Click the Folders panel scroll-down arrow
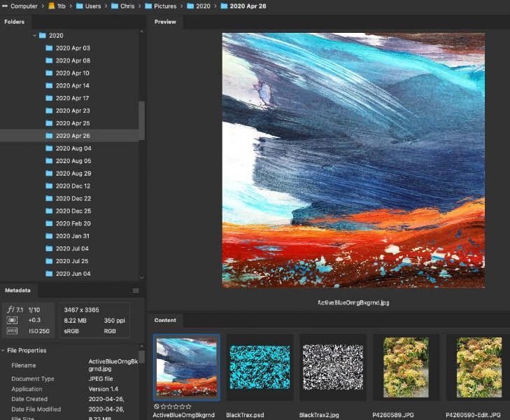510x420 pixels. coord(141,277)
